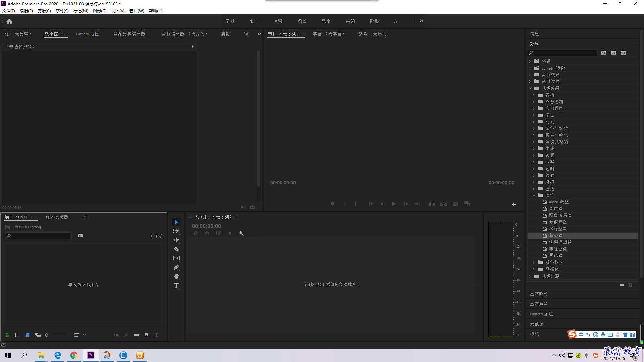Switch to Lumetri 范围 tab
Viewport: 644px width, 362px height.
[88, 34]
